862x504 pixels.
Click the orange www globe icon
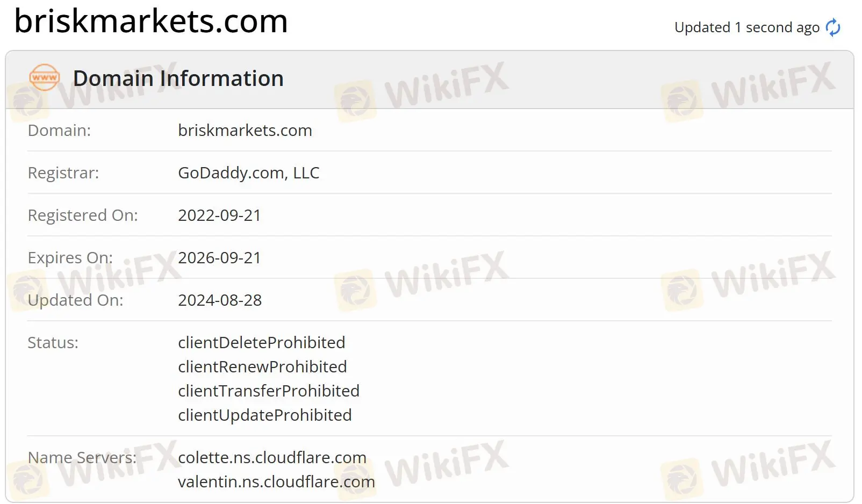click(x=45, y=78)
